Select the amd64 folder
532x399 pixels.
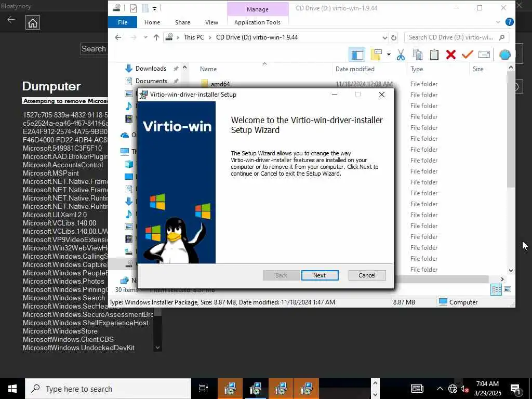(x=220, y=84)
